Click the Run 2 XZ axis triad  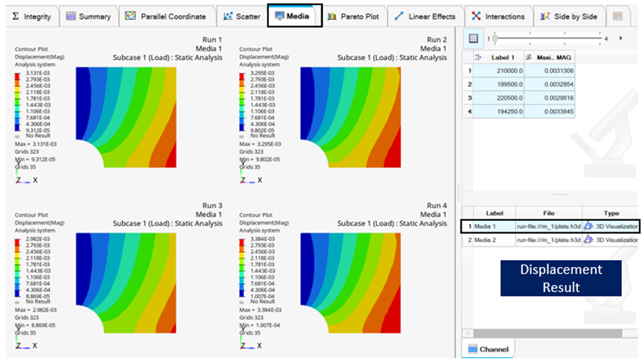coord(251,177)
